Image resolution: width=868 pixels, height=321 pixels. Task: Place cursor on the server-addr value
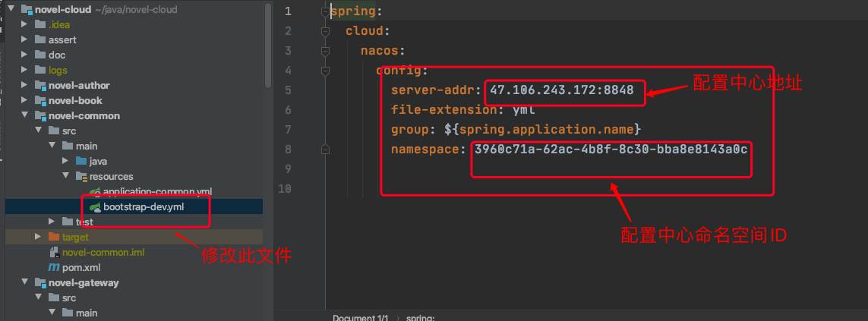coord(562,90)
